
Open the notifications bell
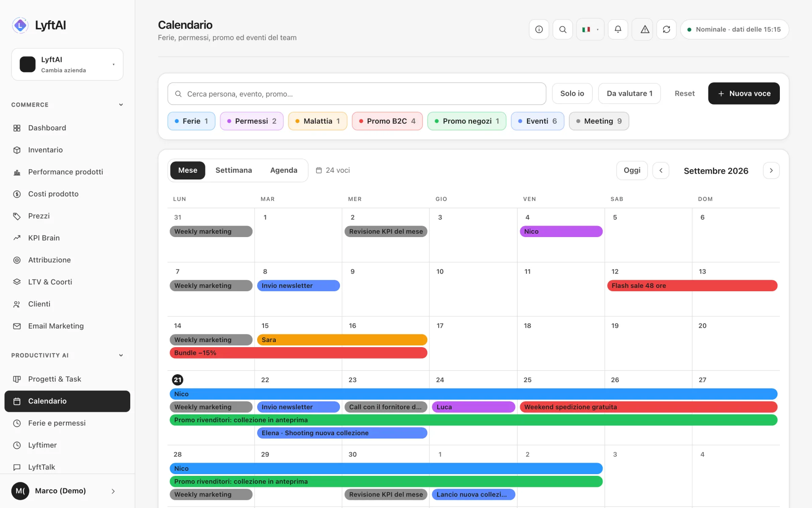pos(618,30)
